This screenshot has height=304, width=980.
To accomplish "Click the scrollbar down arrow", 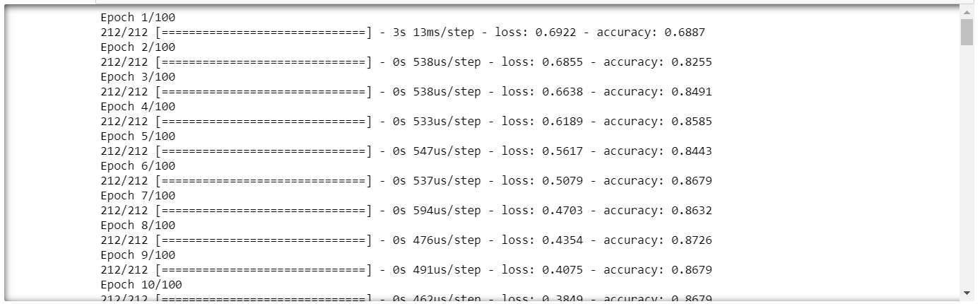I will (967, 293).
